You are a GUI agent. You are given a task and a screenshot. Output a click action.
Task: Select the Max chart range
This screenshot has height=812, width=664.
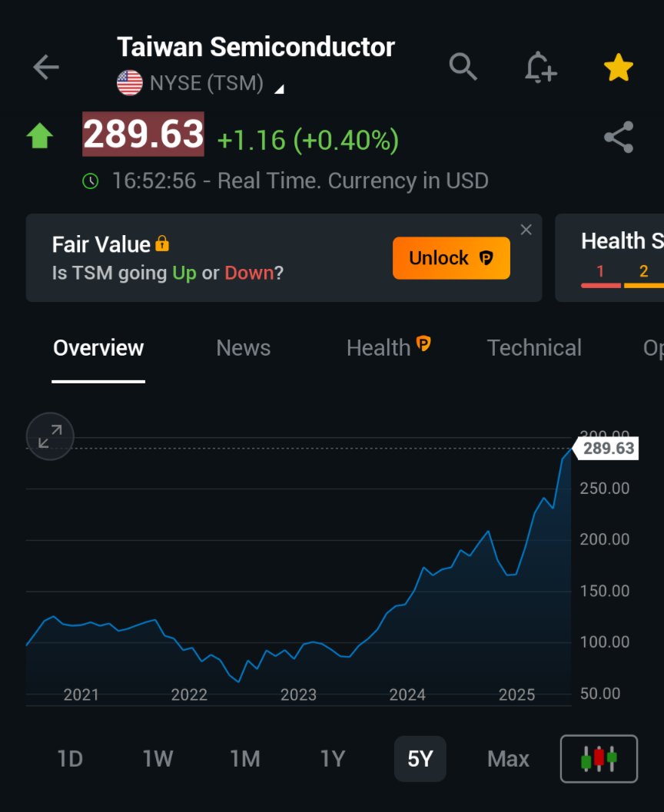(508, 759)
